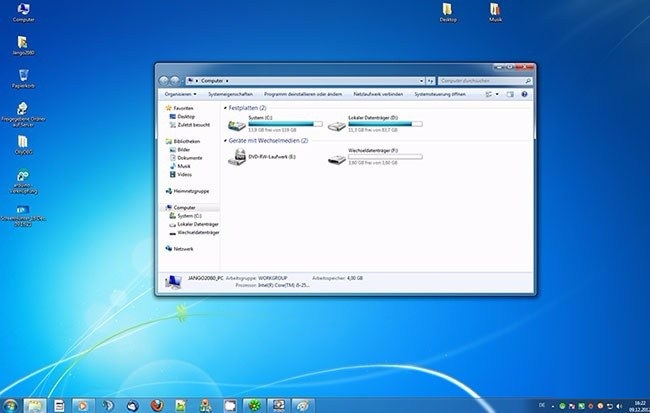Viewport: 650px width, 413px height.
Task: Open the help question-mark icon in the toolbar
Action: (524, 95)
